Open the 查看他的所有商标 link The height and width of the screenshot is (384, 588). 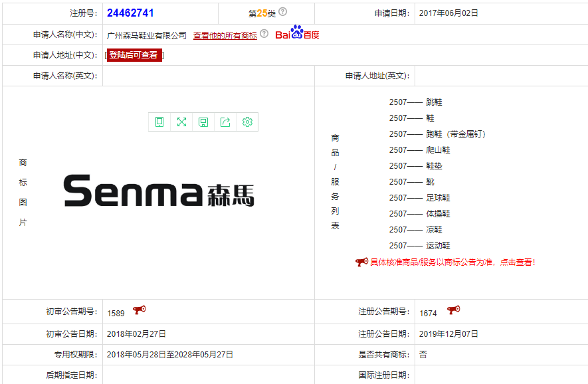[225, 35]
